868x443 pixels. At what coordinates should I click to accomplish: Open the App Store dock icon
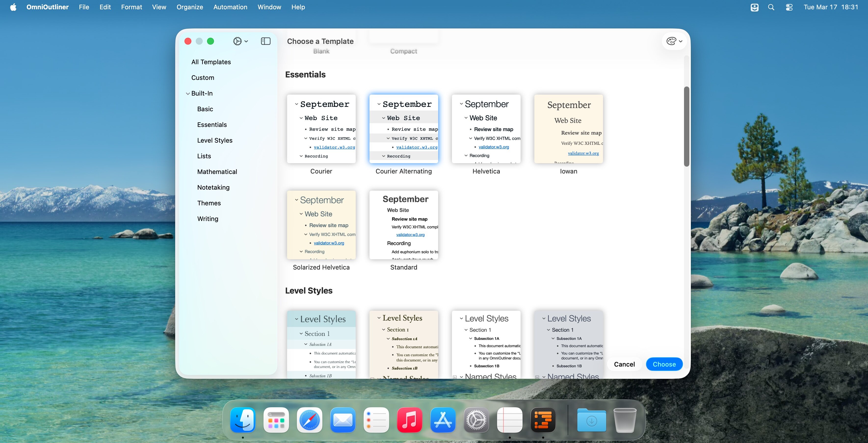click(x=443, y=420)
